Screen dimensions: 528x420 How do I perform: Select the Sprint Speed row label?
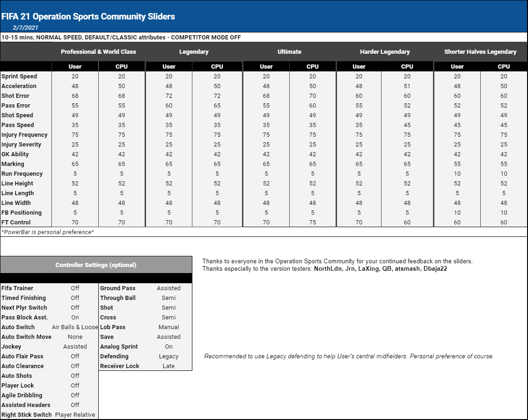(x=19, y=76)
